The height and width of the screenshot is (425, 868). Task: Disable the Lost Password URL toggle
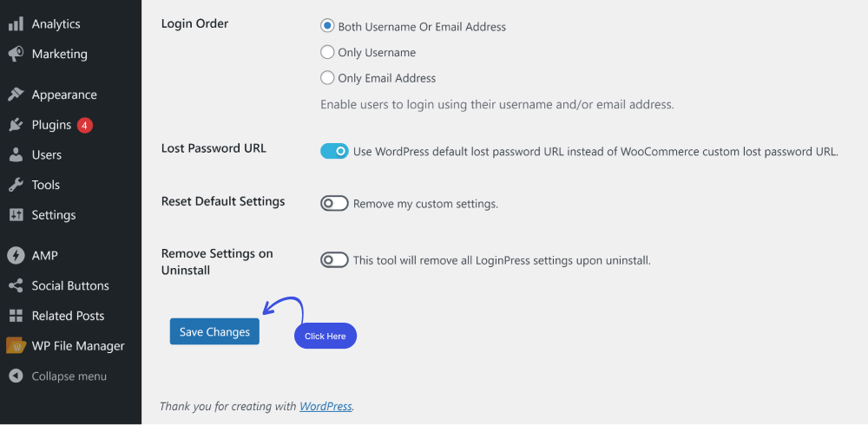coord(334,151)
